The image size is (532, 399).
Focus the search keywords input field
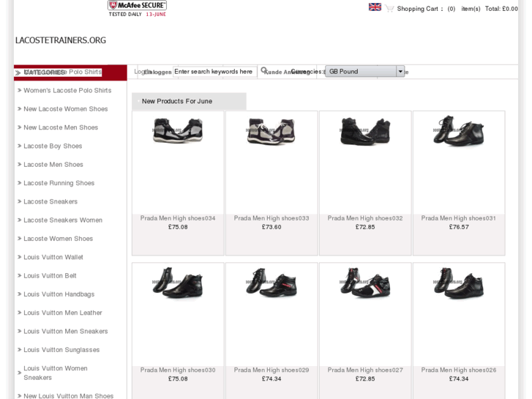[214, 72]
